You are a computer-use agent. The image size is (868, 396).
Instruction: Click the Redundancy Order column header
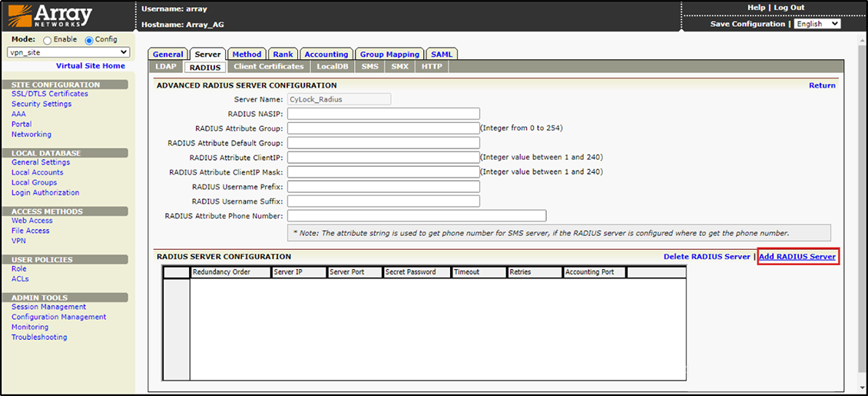point(230,272)
